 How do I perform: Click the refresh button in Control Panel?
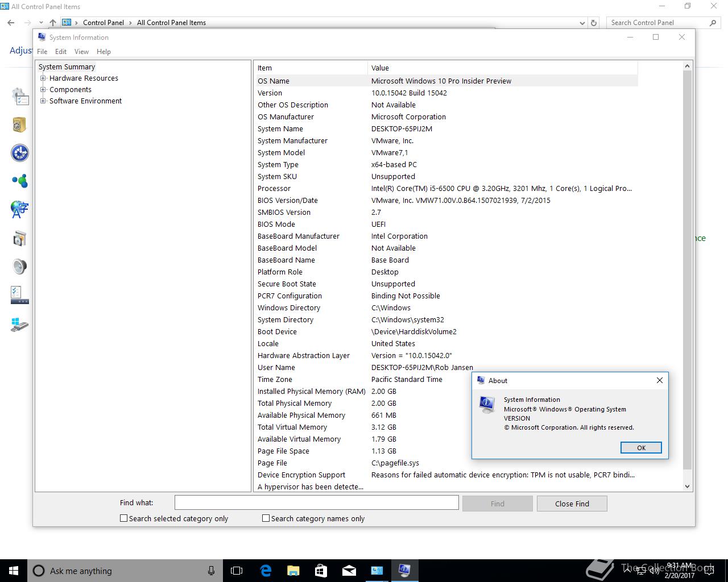coord(594,23)
